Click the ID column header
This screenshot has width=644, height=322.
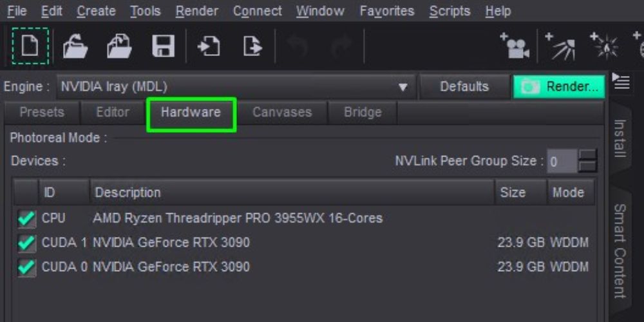[x=64, y=192]
